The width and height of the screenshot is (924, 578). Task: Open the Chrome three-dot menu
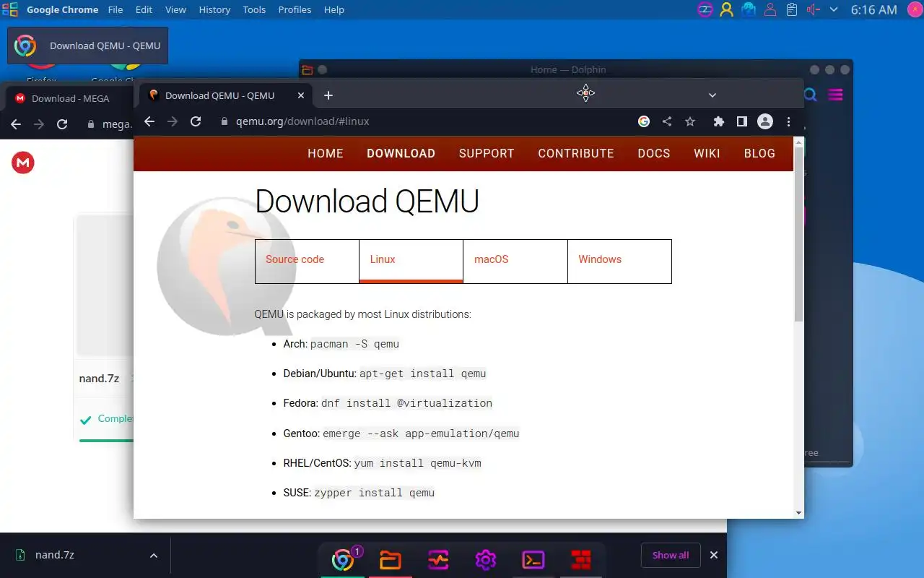click(789, 121)
